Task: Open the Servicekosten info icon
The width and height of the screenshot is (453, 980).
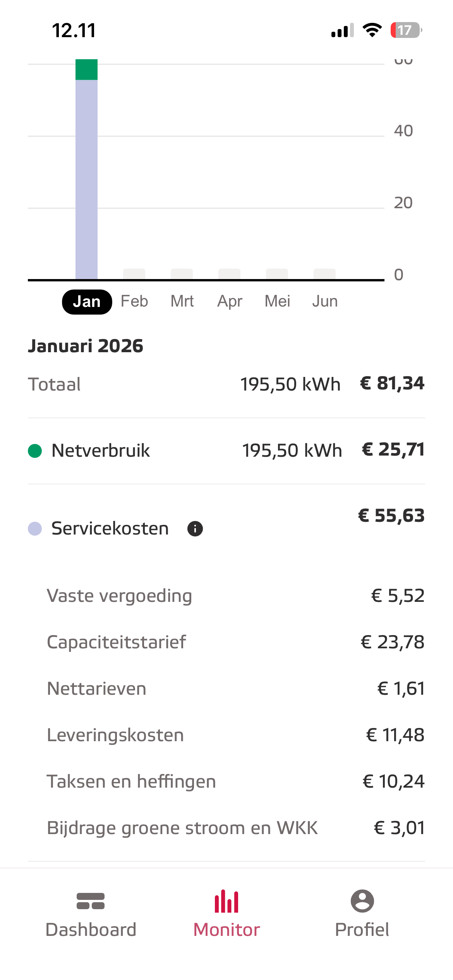Action: point(195,529)
